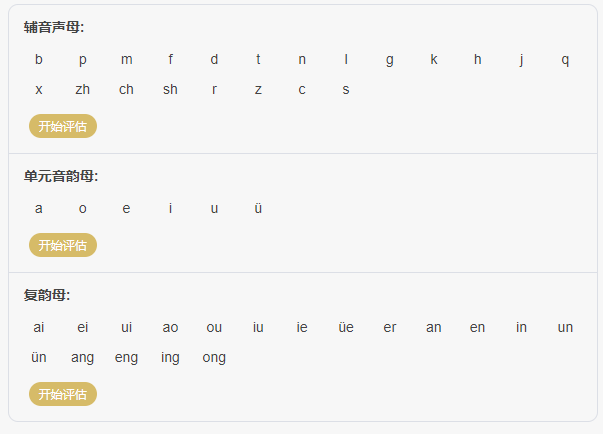Pick the compound final "üe"
603x434 pixels.
pyautogui.click(x=346, y=327)
